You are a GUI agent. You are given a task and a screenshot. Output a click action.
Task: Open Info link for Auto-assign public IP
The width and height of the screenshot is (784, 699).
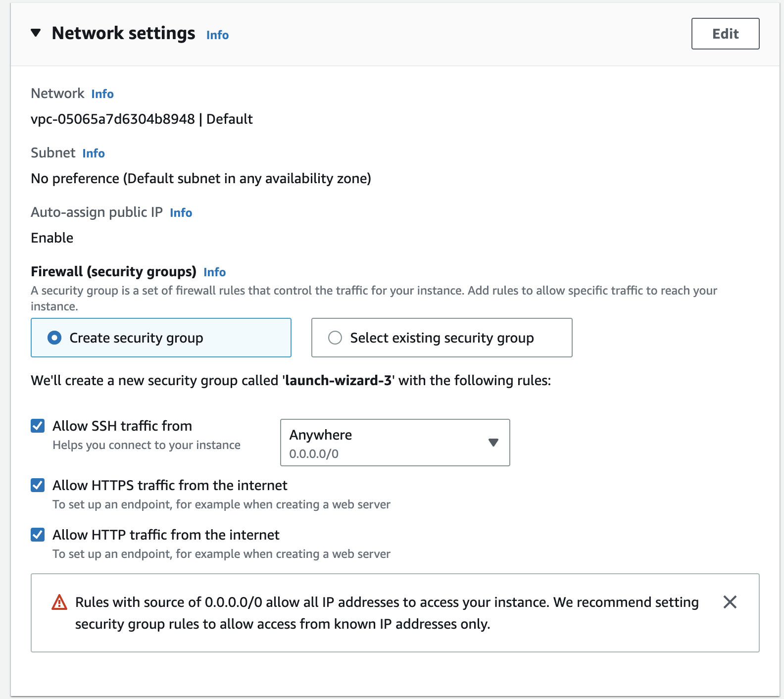click(181, 213)
